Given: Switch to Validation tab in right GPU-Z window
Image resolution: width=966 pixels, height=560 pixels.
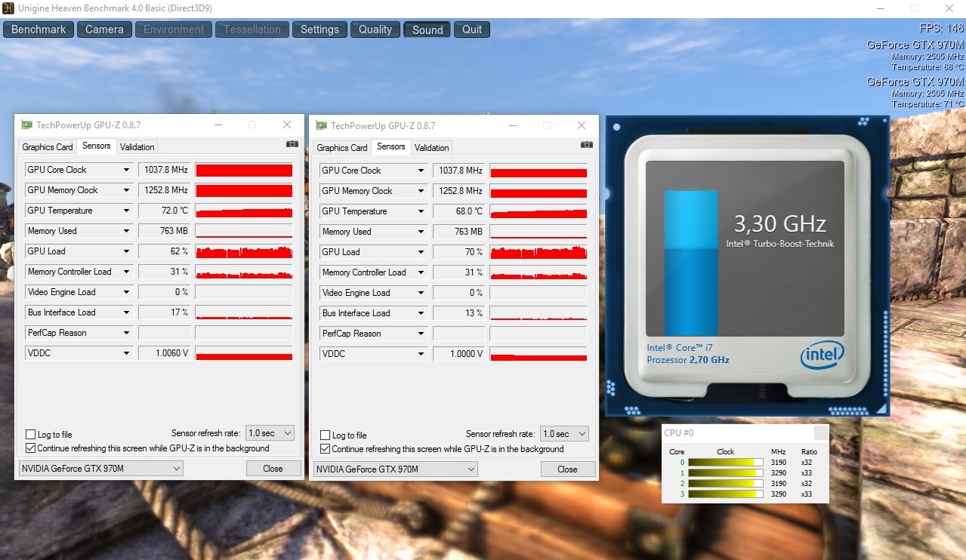Looking at the screenshot, I should (431, 148).
